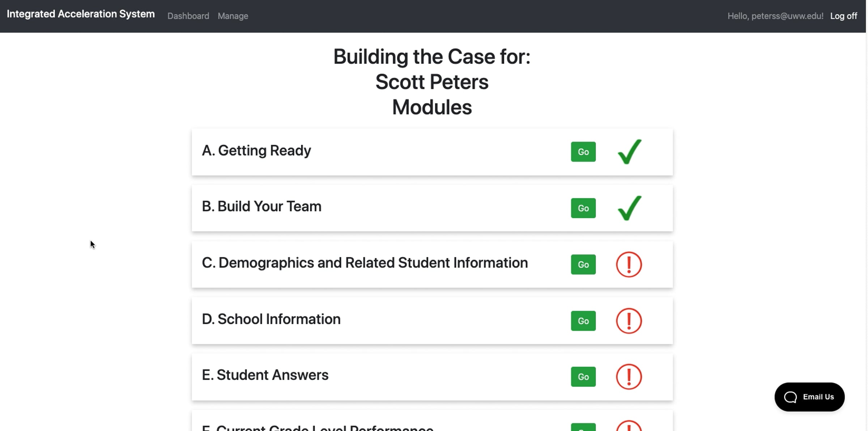
Task: Click the chat bubble icon in Email Us
Action: click(x=791, y=397)
